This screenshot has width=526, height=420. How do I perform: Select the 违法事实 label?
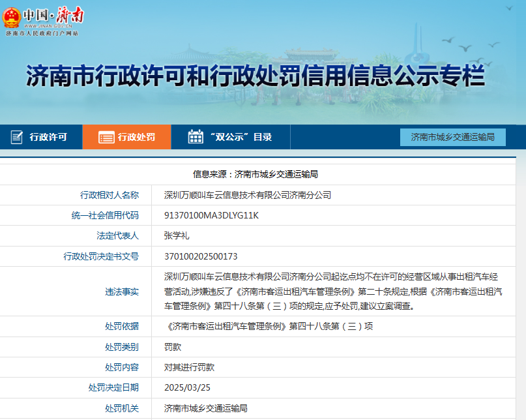[x=122, y=292]
